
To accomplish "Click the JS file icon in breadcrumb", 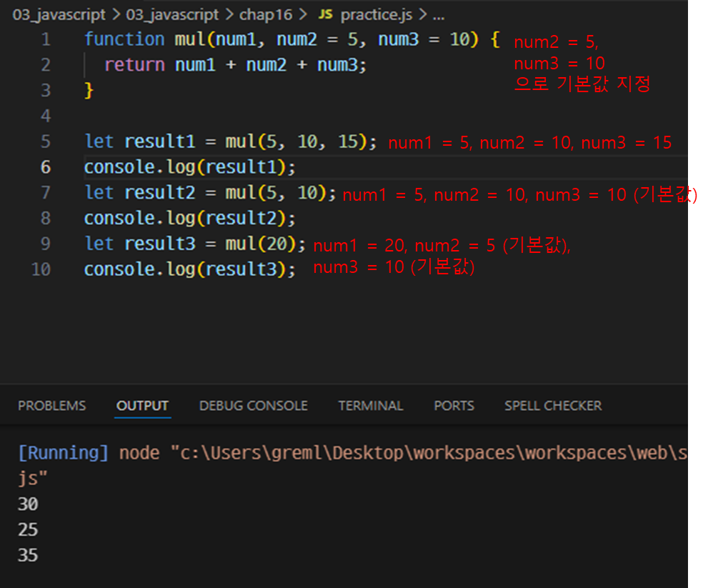I will click(326, 14).
